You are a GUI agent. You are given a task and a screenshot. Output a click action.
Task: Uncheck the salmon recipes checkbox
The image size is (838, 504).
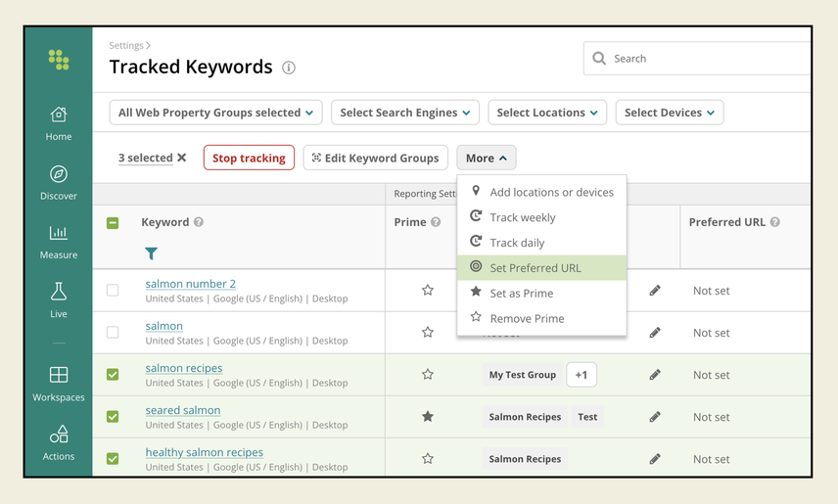(x=113, y=375)
